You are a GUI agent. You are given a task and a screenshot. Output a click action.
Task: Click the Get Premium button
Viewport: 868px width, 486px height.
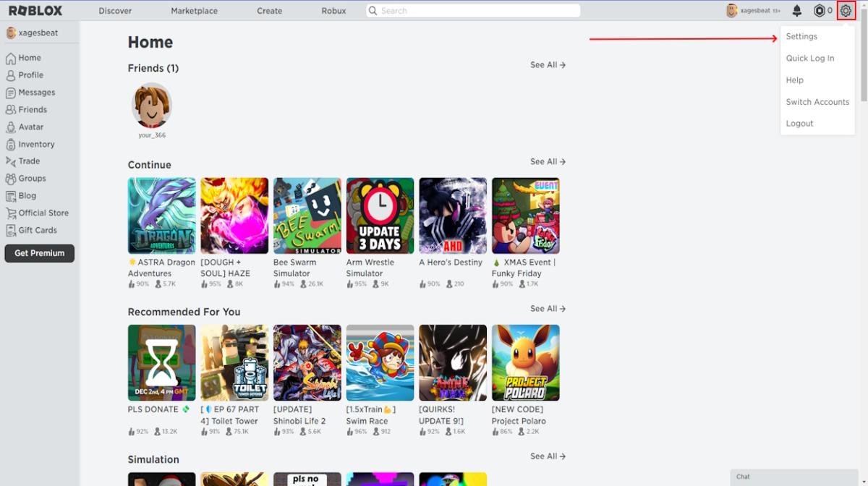pyautogui.click(x=39, y=253)
